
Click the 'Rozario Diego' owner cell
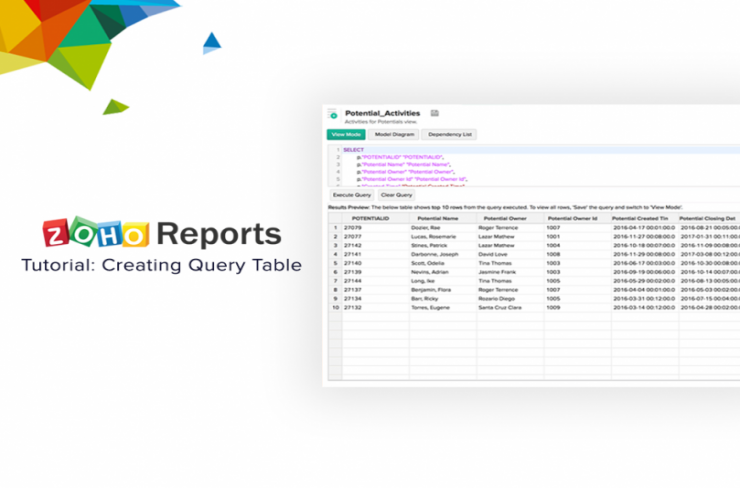click(x=511, y=299)
